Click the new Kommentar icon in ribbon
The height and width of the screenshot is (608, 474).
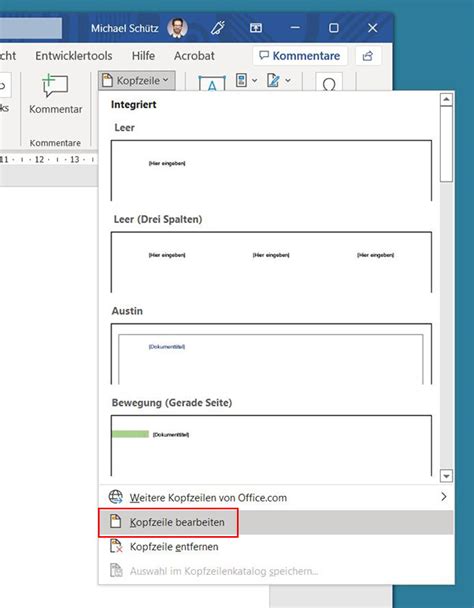click(55, 85)
